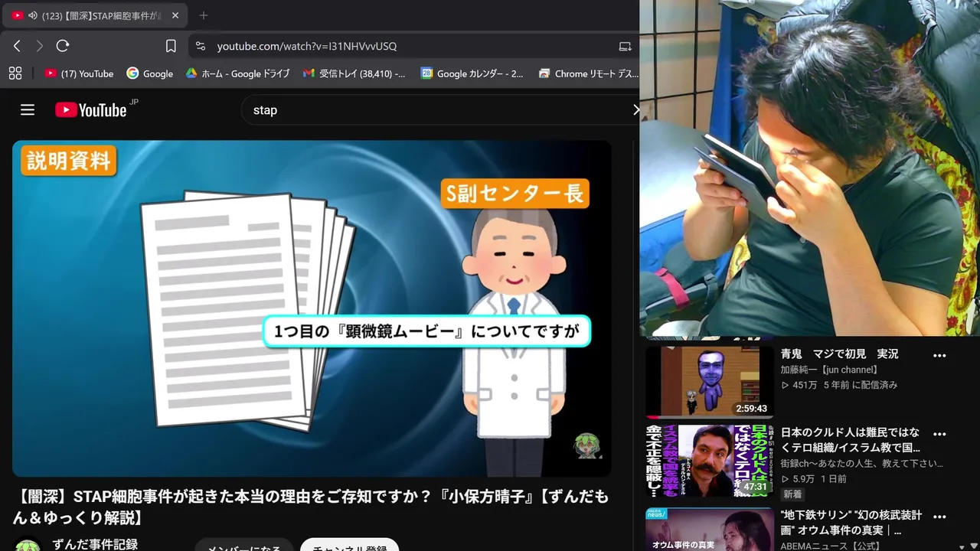Click the title 日本のクルド人は難民ではなくテロ組織
The height and width of the screenshot is (551, 980).
coord(851,439)
